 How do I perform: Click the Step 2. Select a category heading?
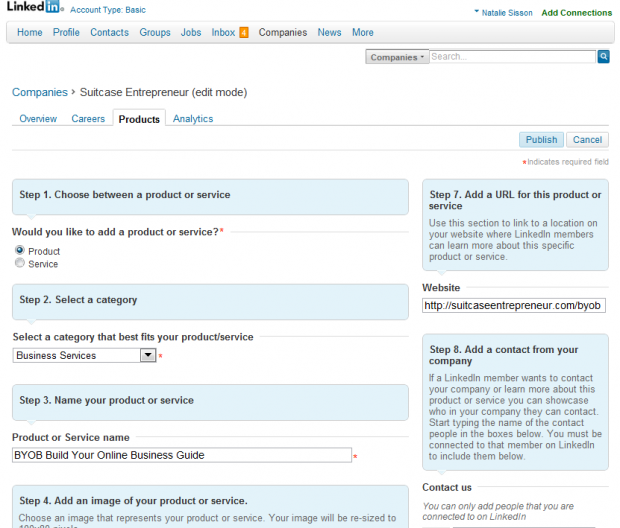coord(78,300)
